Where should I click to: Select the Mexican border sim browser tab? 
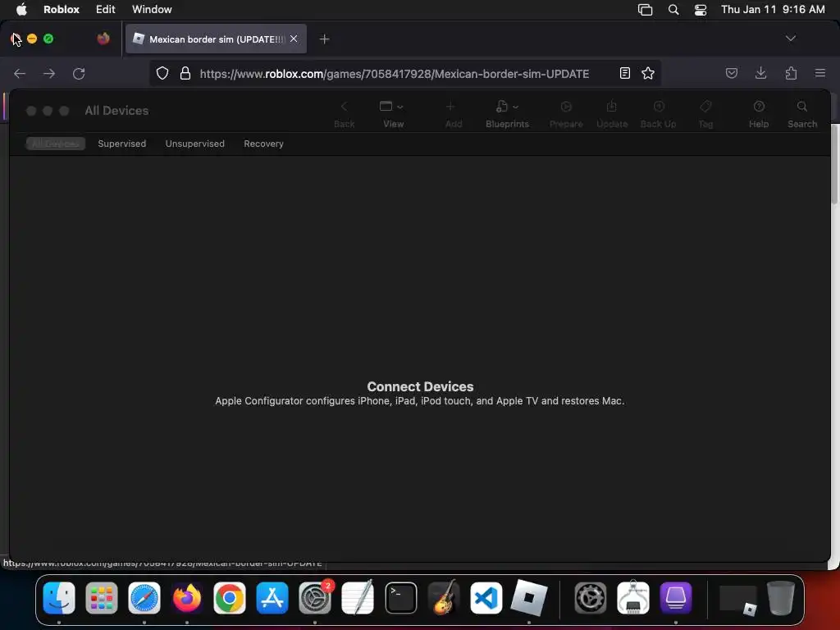click(216, 39)
